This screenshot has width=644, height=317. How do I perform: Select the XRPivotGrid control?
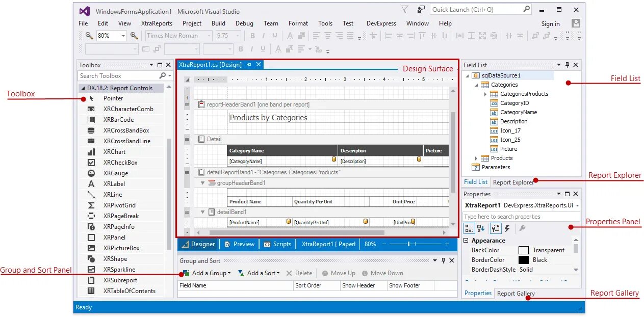121,205
